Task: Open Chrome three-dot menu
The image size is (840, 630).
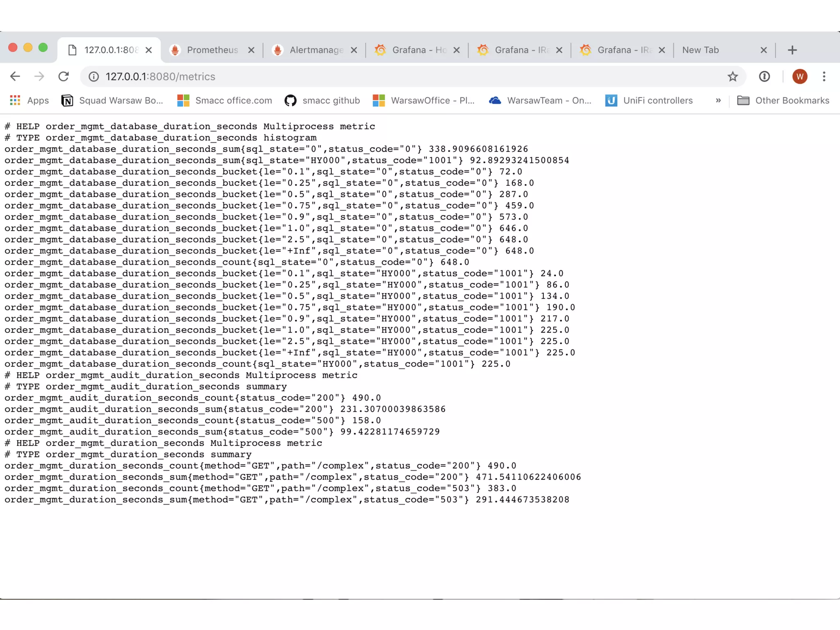Action: tap(824, 76)
